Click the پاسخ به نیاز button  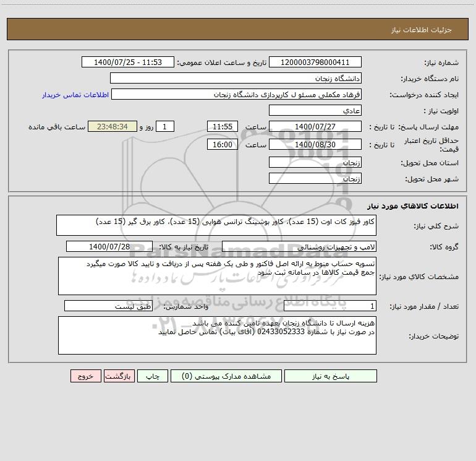(330, 376)
